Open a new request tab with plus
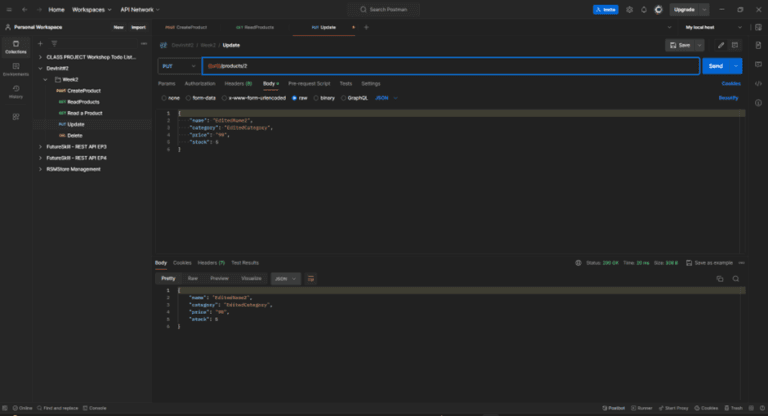This screenshot has width=768, height=416. tap(366, 27)
